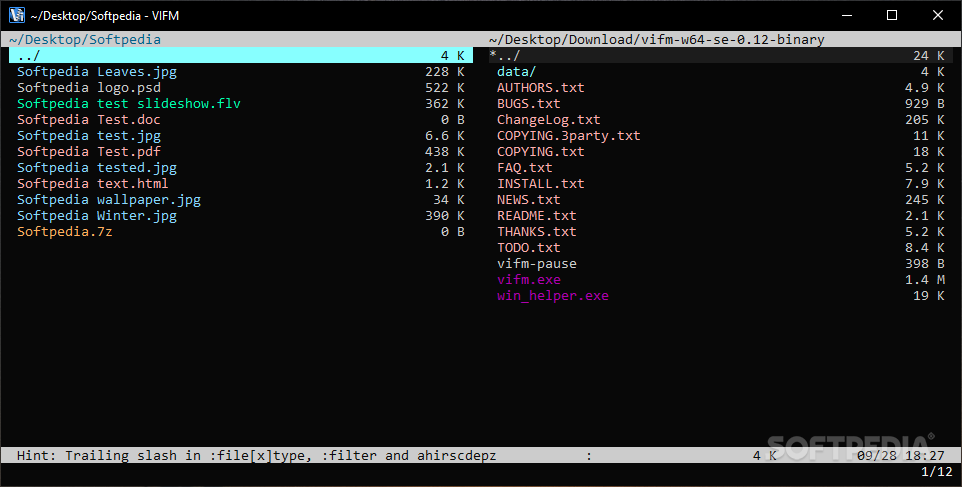The image size is (962, 487).
Task: Select file Softpedia logo.psd
Action: (89, 88)
